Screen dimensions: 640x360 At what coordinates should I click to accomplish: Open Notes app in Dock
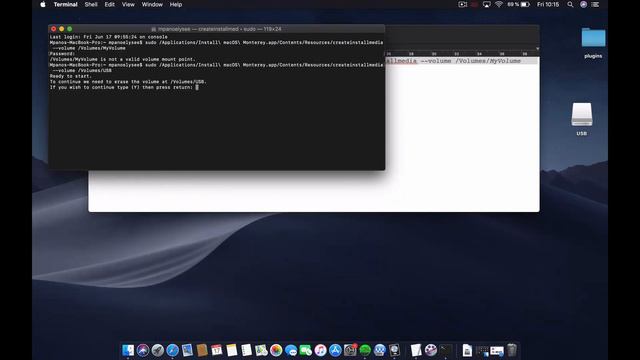click(x=231, y=350)
